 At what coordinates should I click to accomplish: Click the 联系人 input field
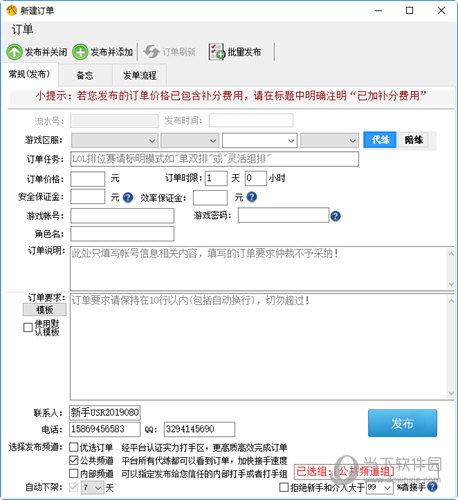coord(105,413)
